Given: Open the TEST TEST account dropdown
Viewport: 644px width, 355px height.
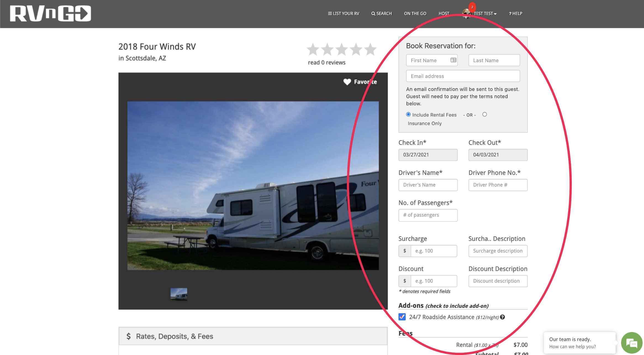Looking at the screenshot, I should [485, 13].
